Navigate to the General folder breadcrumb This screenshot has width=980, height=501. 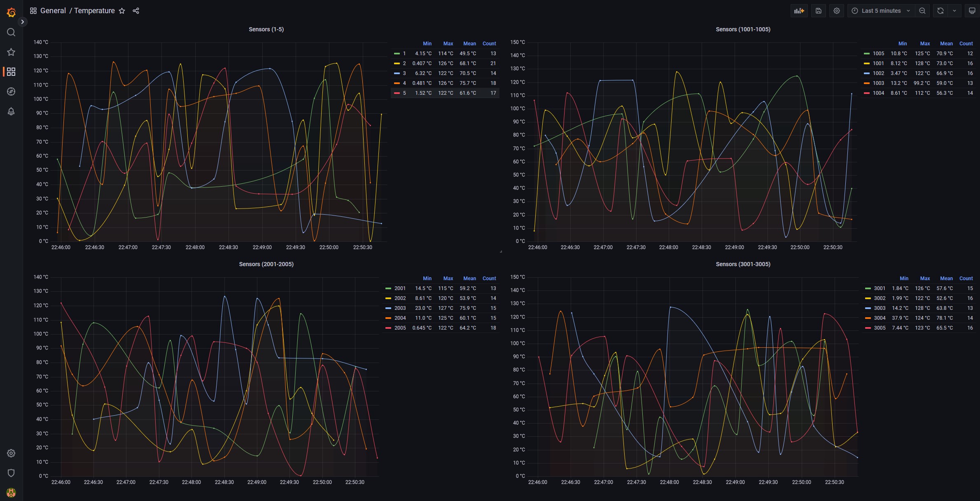coord(53,11)
